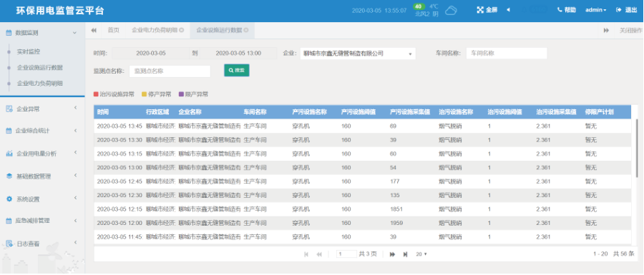Click the 车间名称 input field
Viewport: 644px width, 275px height.
pyautogui.click(x=507, y=54)
